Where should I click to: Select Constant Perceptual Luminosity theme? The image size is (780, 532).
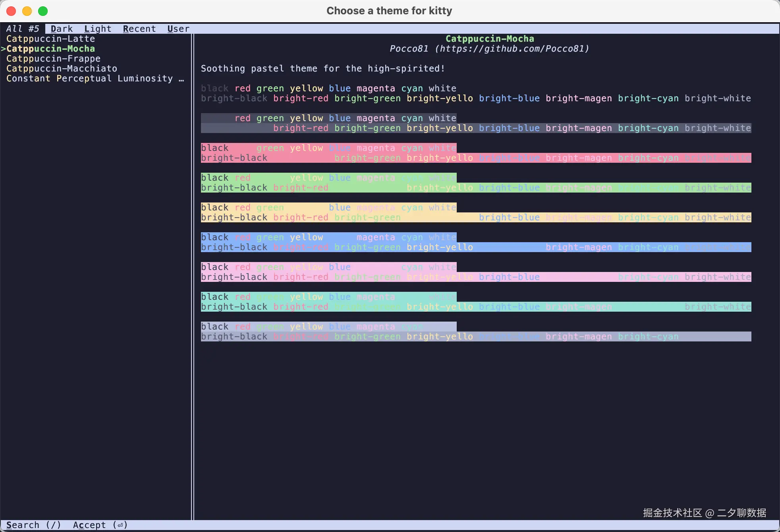[x=89, y=79]
